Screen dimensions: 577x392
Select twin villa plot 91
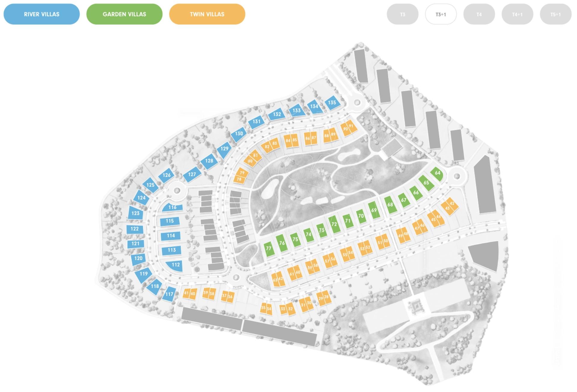352,126
